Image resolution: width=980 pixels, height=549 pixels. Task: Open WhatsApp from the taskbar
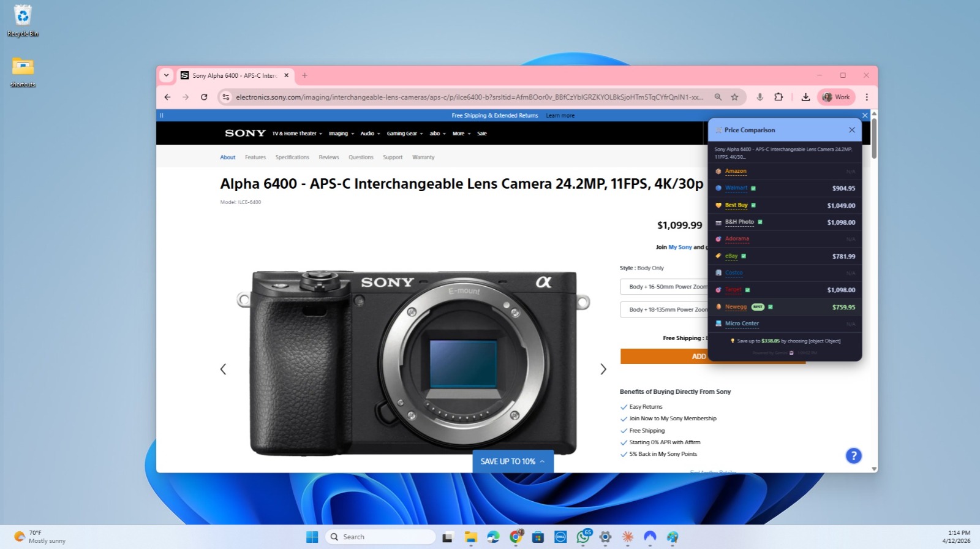click(x=583, y=537)
